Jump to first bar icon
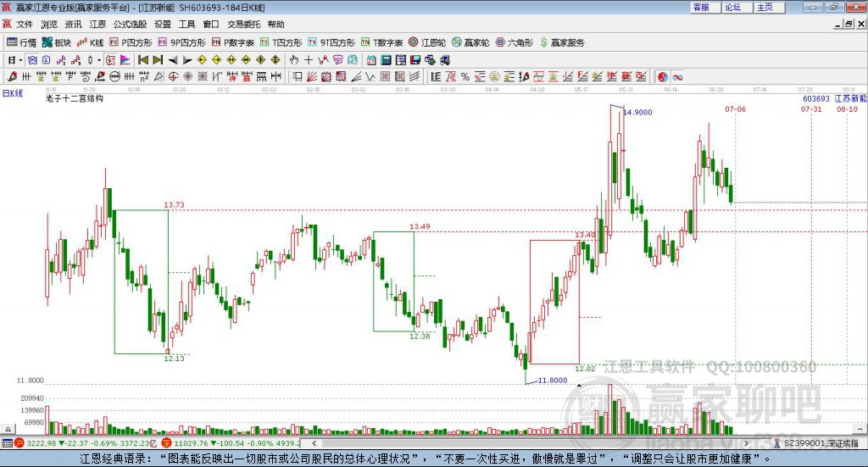This screenshot has height=467, width=868. point(142,60)
